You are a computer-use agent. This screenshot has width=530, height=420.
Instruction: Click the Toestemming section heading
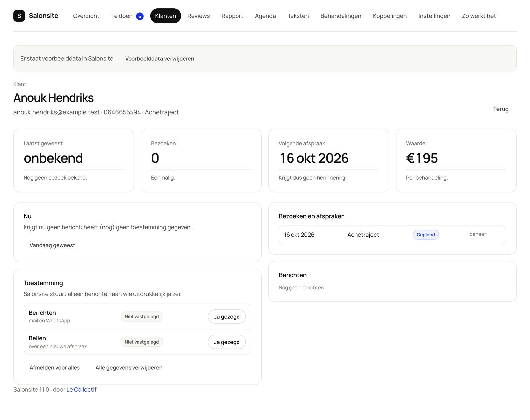pos(43,283)
